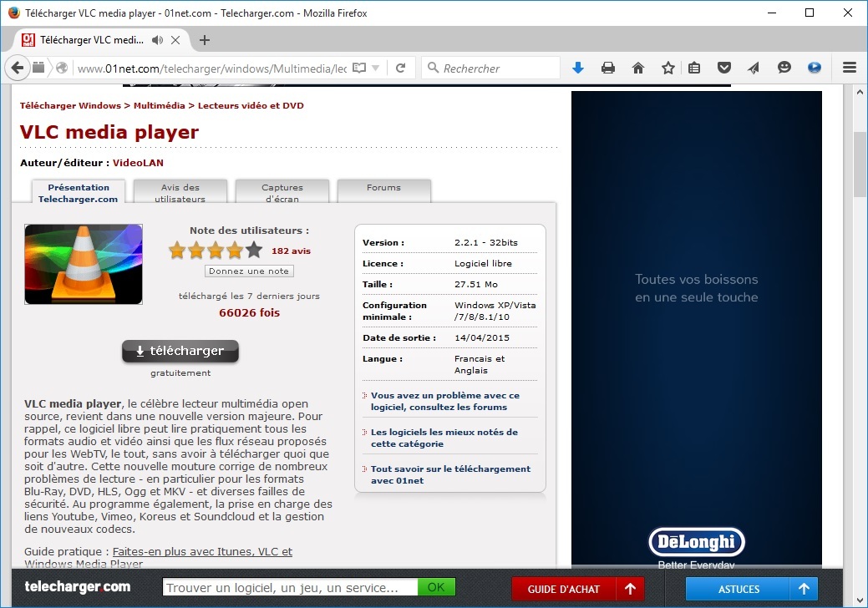Open Lecteurs vidéo et DVD breadcrumb
868x608 pixels.
(251, 106)
